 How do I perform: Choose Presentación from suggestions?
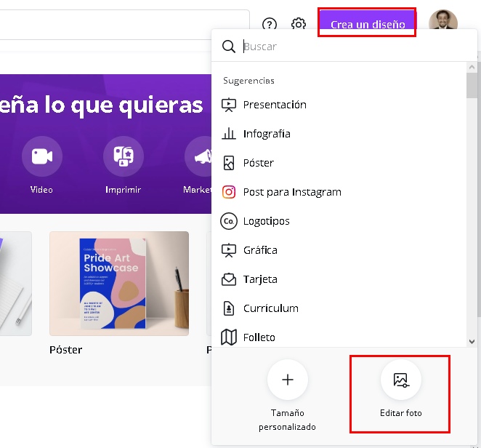(x=275, y=105)
